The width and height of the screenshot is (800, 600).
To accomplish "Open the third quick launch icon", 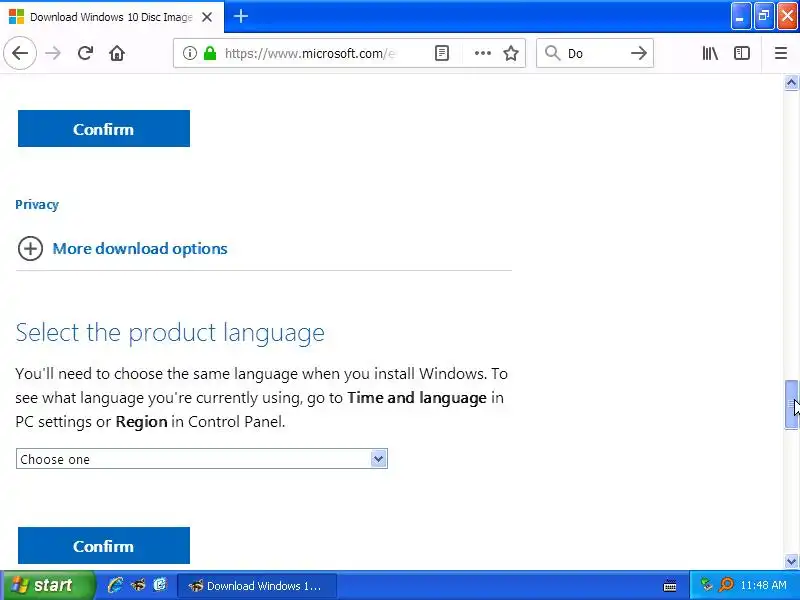I will point(160,585).
